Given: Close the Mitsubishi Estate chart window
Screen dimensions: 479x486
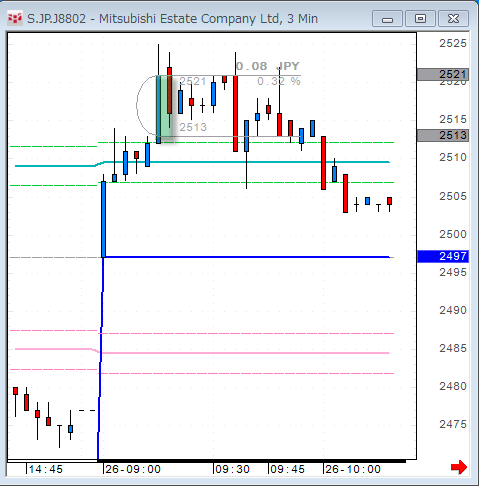Looking at the screenshot, I should click(453, 19).
